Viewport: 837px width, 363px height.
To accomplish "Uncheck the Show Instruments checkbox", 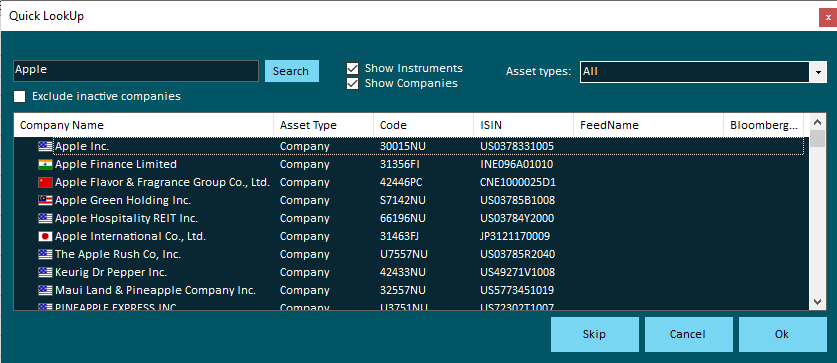I will coord(352,68).
